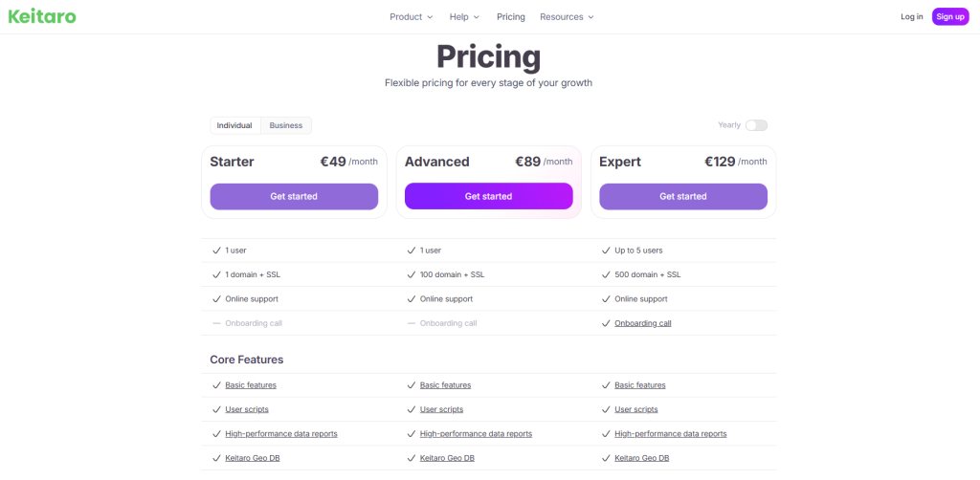
Task: Switch to Business plans
Action: click(x=285, y=125)
